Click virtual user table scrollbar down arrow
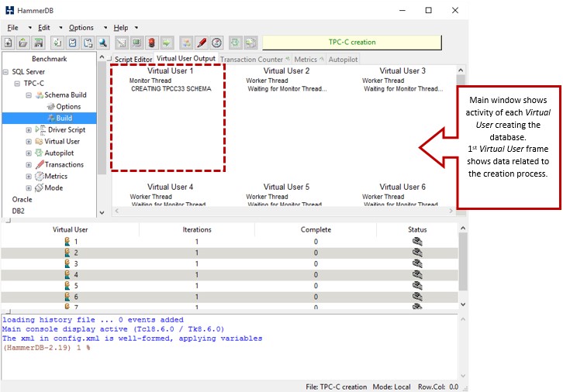Screen dimensions: 563x392 [x=463, y=304]
